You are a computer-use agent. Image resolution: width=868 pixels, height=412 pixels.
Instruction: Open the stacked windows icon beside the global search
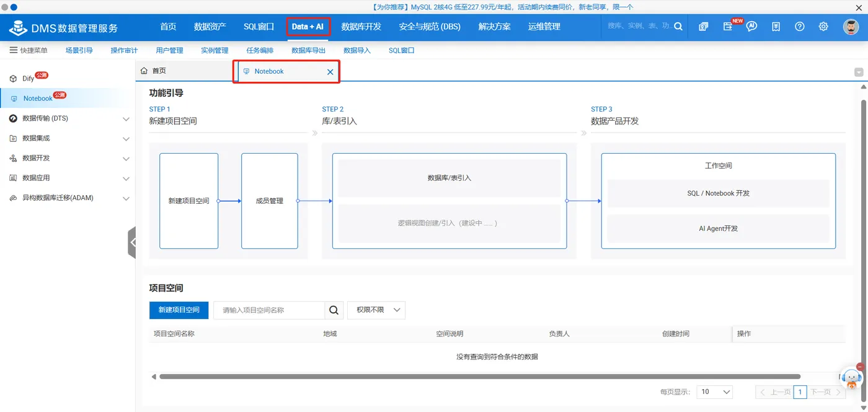[x=704, y=27]
